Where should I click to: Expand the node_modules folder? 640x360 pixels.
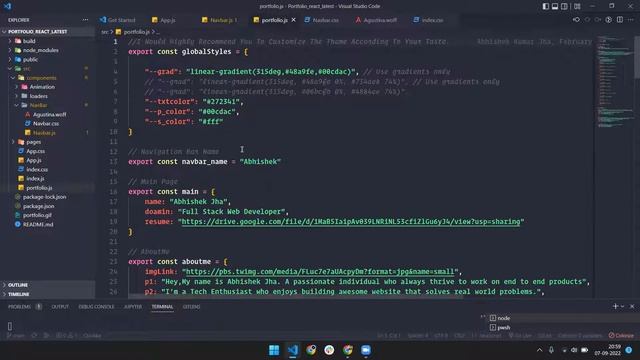tap(48, 50)
